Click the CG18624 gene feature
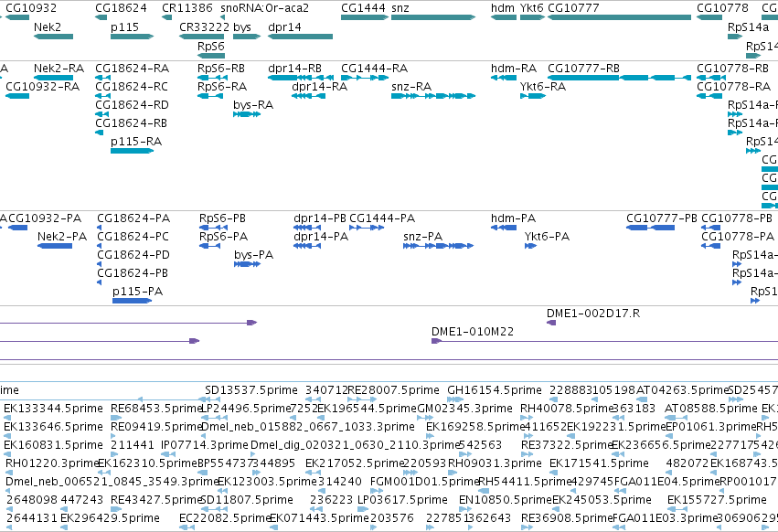The image size is (778, 532). 101,17
